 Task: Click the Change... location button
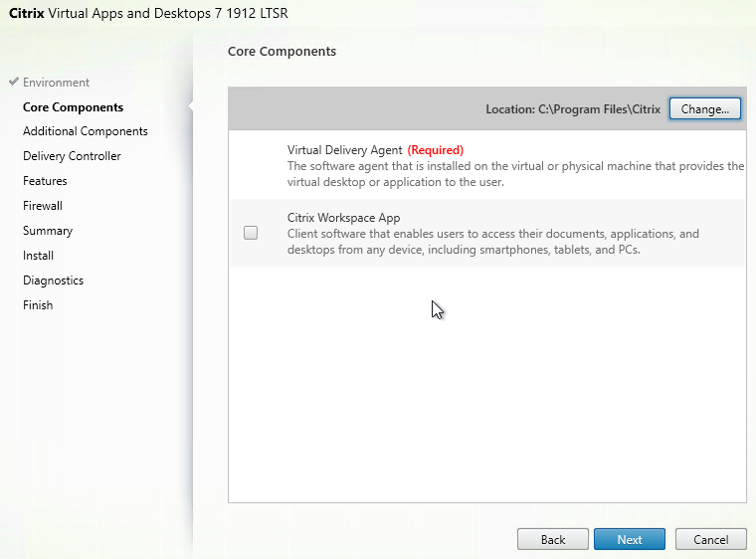point(705,108)
